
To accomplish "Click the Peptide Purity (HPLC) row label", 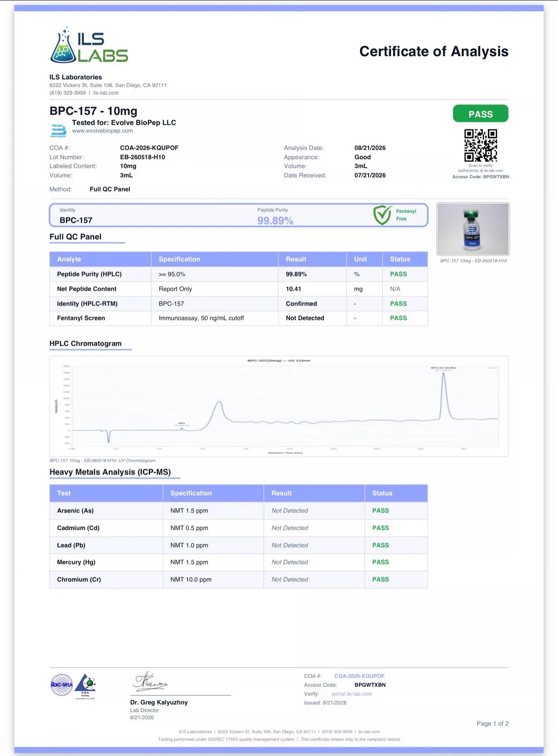I will [x=89, y=274].
